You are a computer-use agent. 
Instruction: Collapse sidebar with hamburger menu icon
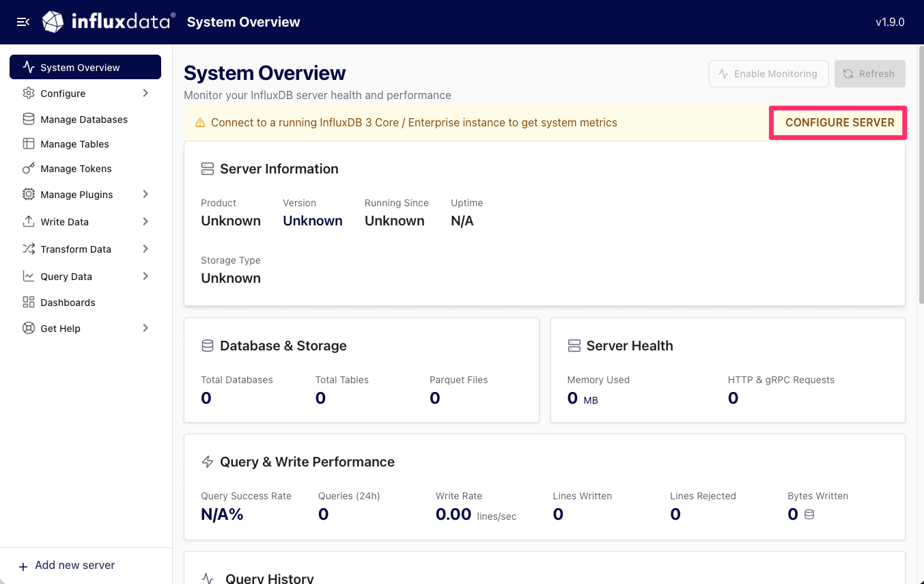point(23,22)
